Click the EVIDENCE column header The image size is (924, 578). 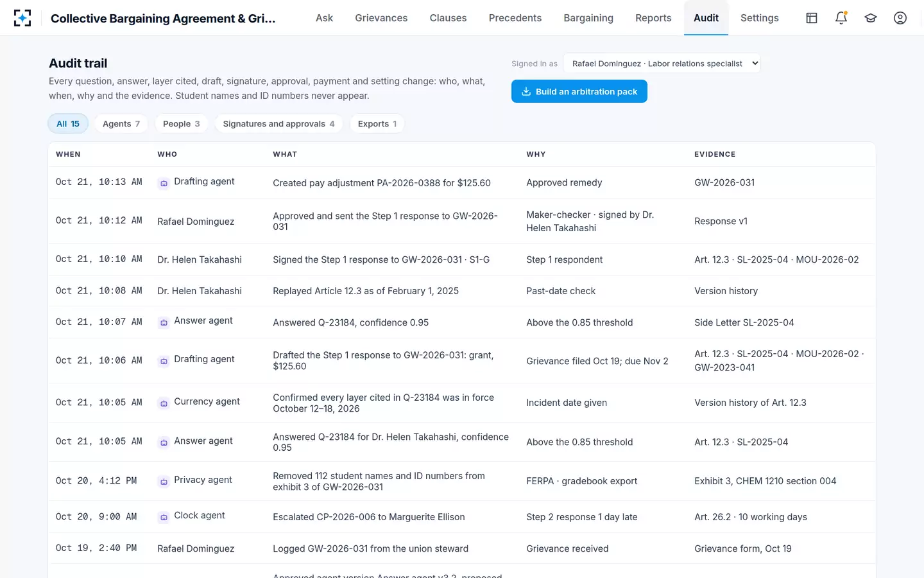click(x=715, y=154)
